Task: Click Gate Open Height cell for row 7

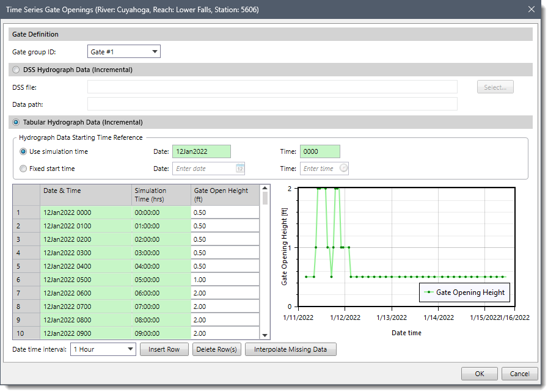Action: point(225,293)
